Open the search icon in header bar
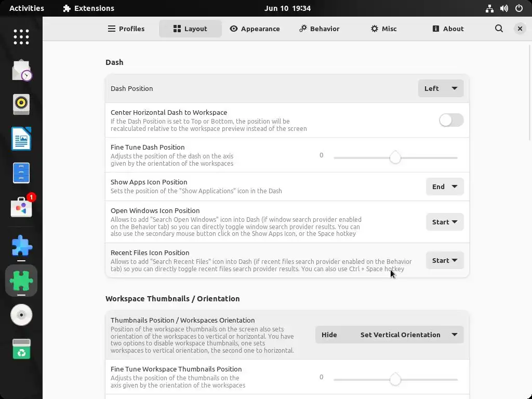 coord(499,29)
